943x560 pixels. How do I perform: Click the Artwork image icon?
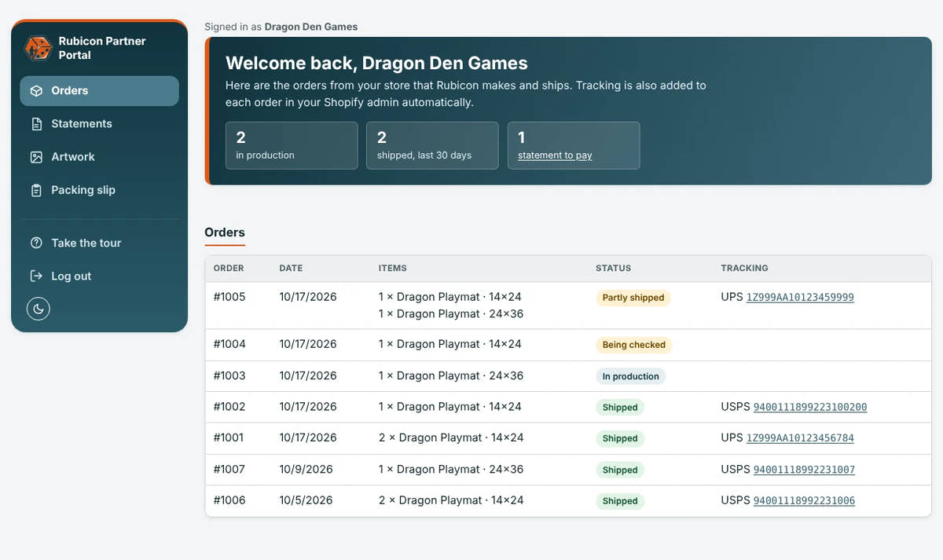click(x=36, y=157)
